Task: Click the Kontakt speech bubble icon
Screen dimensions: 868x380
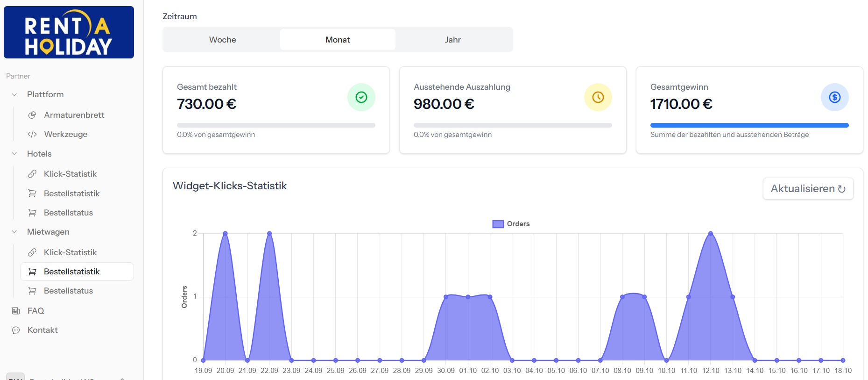Action: (16, 330)
